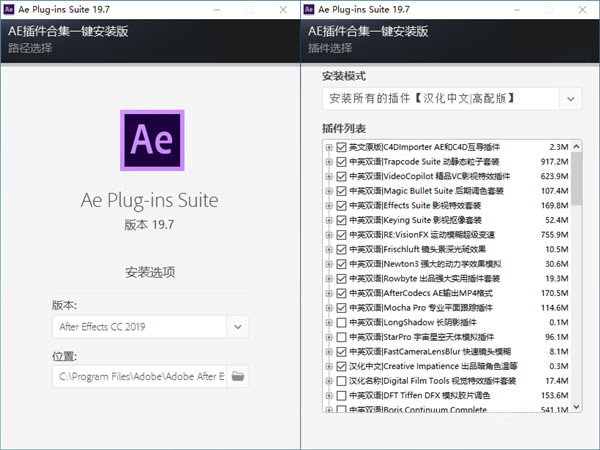
Task: Enable the LongShadow plugin checkbox
Action: click(342, 323)
